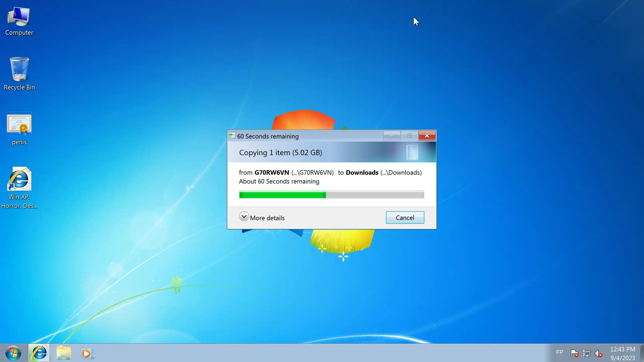Expand More details in copy dialog
The image size is (644, 362).
coord(262,217)
